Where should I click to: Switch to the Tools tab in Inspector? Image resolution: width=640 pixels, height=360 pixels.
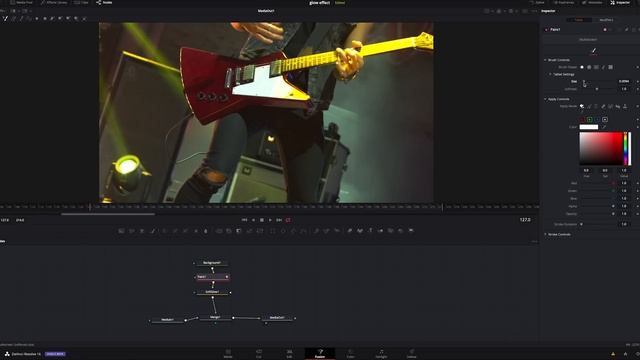point(579,20)
